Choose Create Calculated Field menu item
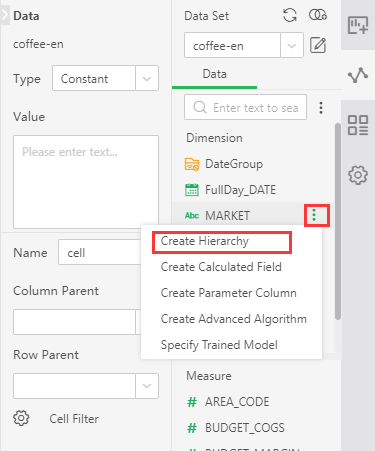The height and width of the screenshot is (451, 375). 221,267
